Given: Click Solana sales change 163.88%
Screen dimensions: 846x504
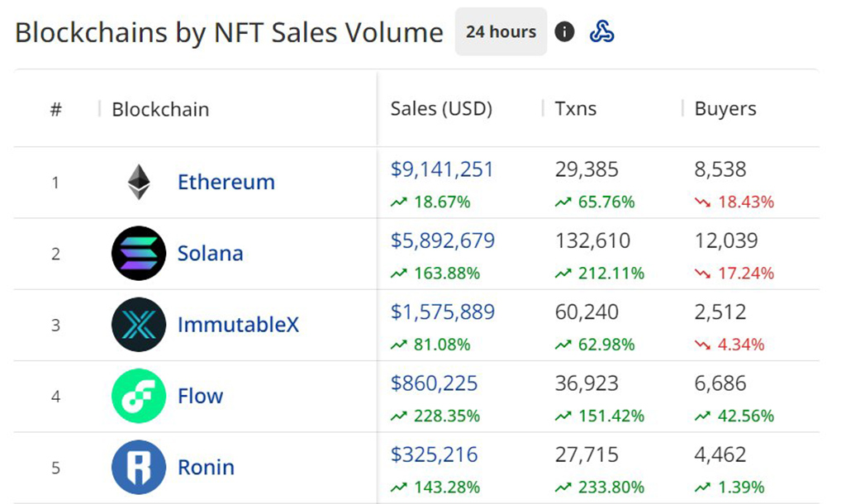Looking at the screenshot, I should (x=435, y=273).
